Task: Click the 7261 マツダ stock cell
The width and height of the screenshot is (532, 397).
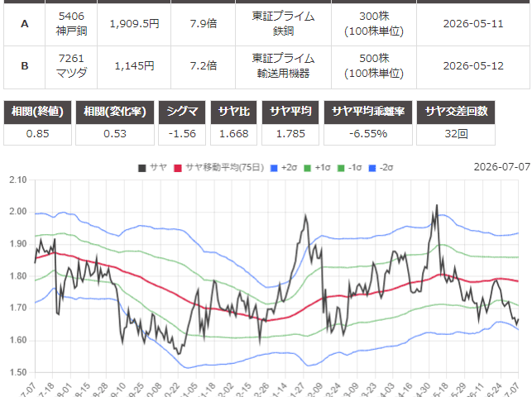Action: tap(71, 66)
